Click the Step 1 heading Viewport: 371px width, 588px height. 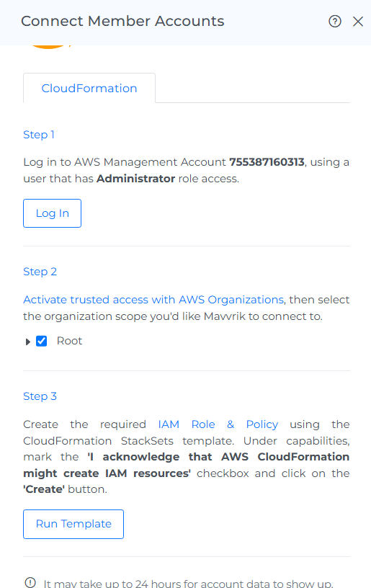39,135
